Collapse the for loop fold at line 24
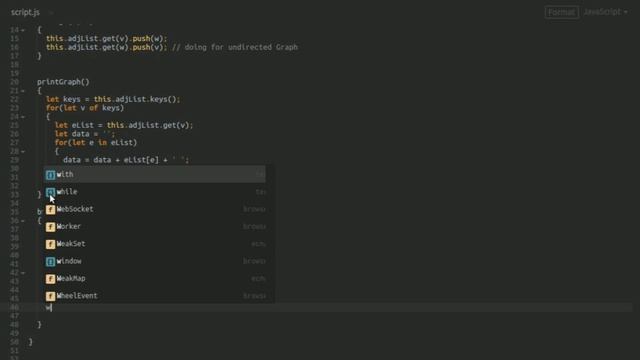640x360 pixels. [23, 117]
